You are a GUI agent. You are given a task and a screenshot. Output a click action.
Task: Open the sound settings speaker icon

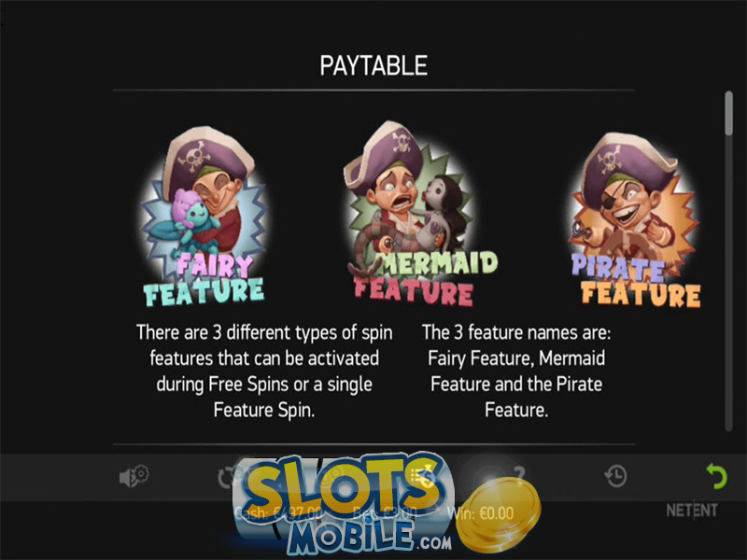[x=134, y=476]
